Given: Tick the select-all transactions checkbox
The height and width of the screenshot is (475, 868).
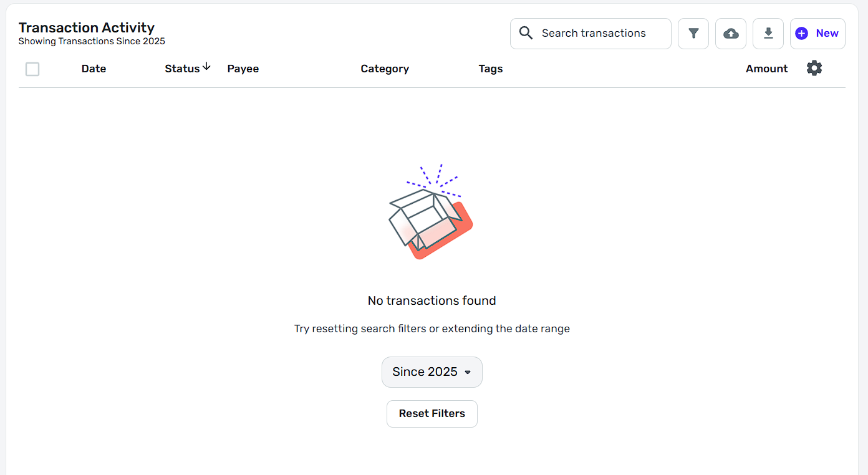Looking at the screenshot, I should (32, 69).
